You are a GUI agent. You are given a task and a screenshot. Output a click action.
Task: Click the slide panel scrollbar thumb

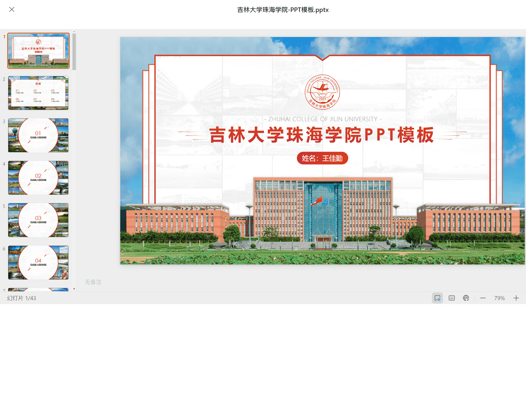click(x=74, y=52)
